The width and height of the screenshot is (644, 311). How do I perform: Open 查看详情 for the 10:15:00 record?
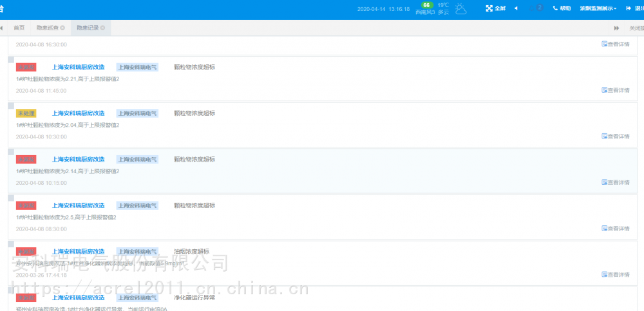pyautogui.click(x=615, y=182)
